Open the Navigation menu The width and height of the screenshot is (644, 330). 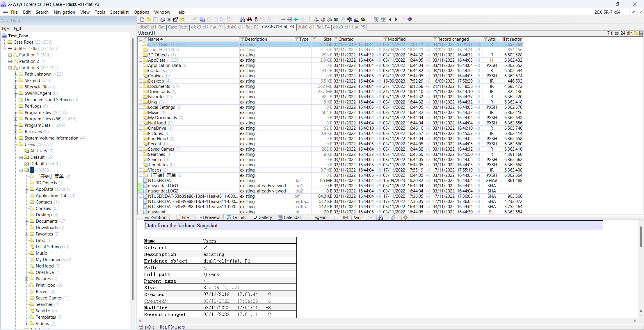point(64,12)
